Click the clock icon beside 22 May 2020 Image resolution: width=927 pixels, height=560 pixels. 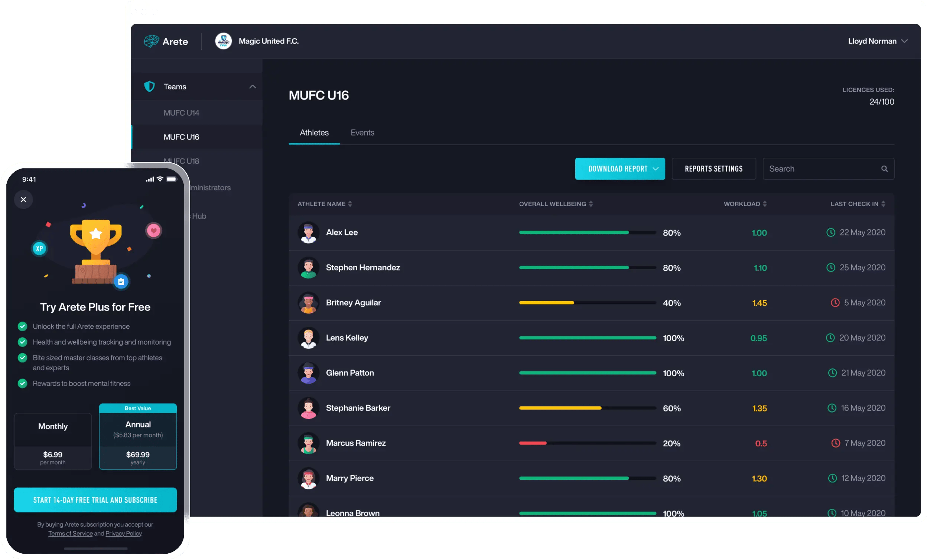tap(830, 232)
